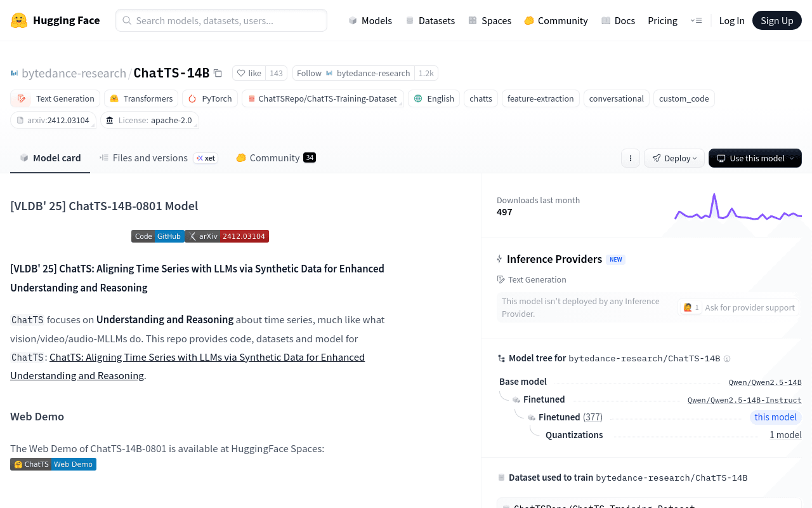This screenshot has width=812, height=508.
Task: Expand the top navigation overflow menu
Action: tap(696, 20)
